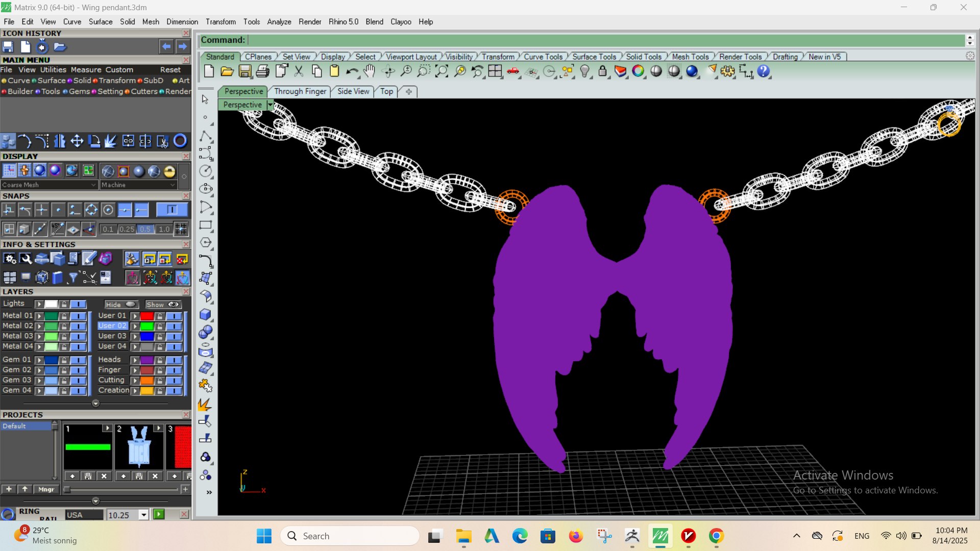
Task: Toggle lock on Gem 02 layer
Action: coord(64,370)
